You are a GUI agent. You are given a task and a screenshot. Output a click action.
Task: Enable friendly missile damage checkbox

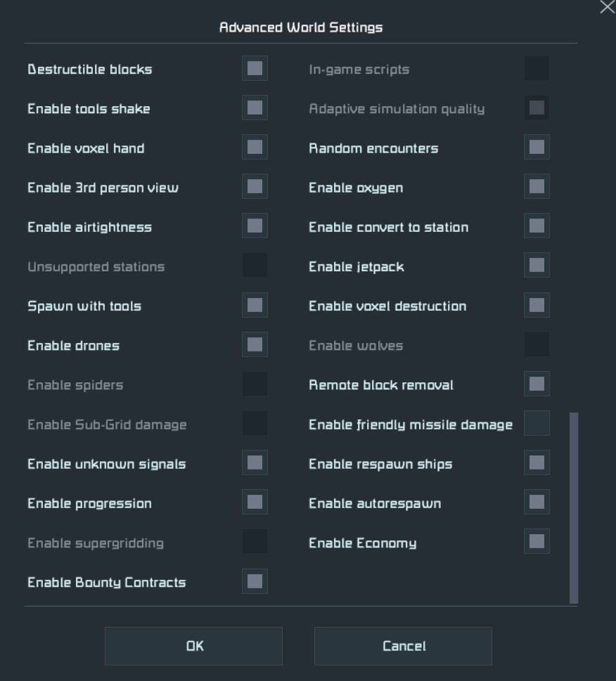click(537, 423)
